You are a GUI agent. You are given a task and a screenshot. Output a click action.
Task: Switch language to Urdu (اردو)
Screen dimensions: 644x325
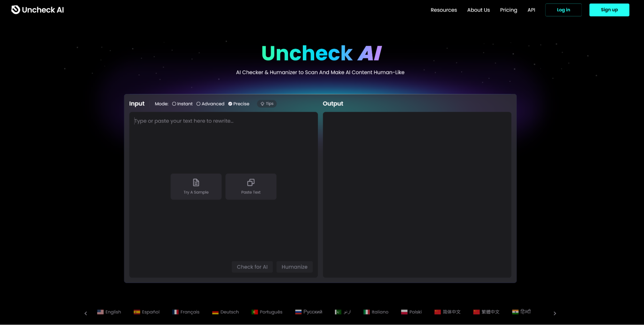[343, 312]
